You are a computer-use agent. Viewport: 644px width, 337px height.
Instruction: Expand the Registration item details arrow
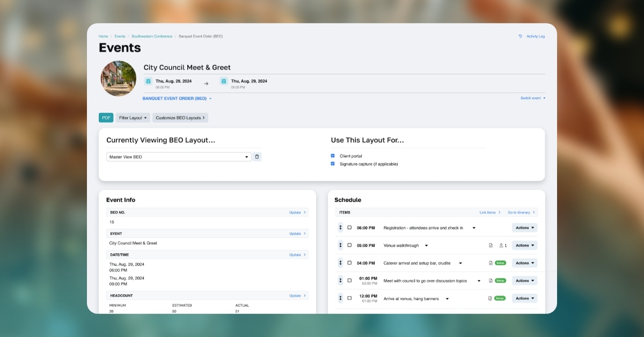474,228
